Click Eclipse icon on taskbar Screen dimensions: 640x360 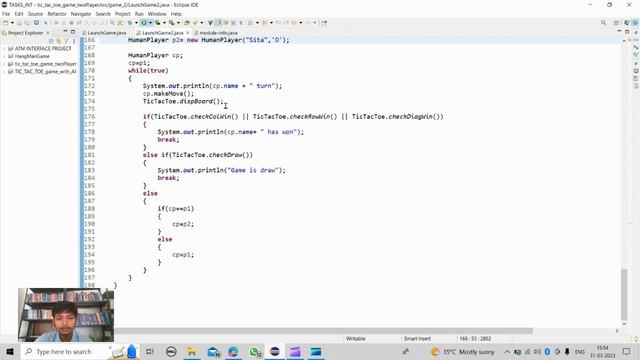pyautogui.click(x=275, y=351)
